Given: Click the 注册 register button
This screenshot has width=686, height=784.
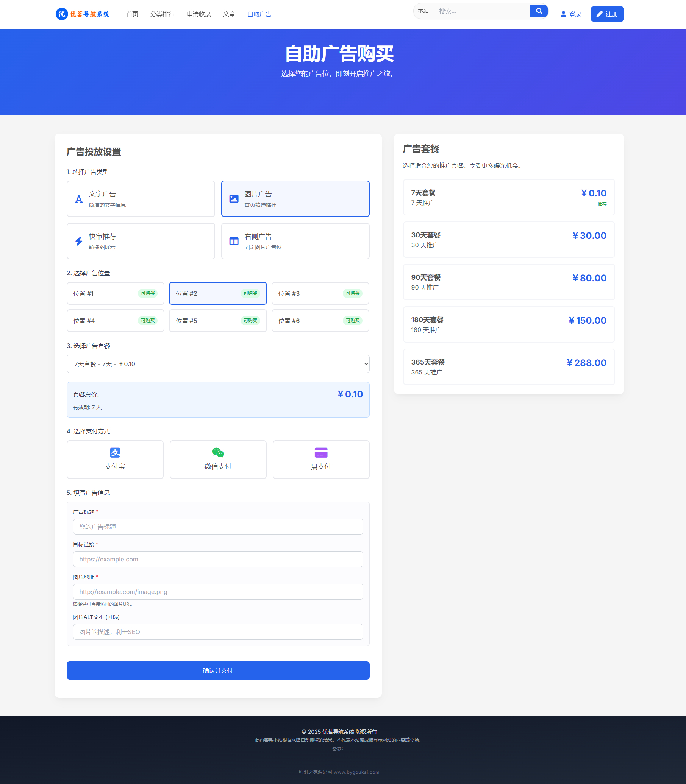Looking at the screenshot, I should point(607,14).
